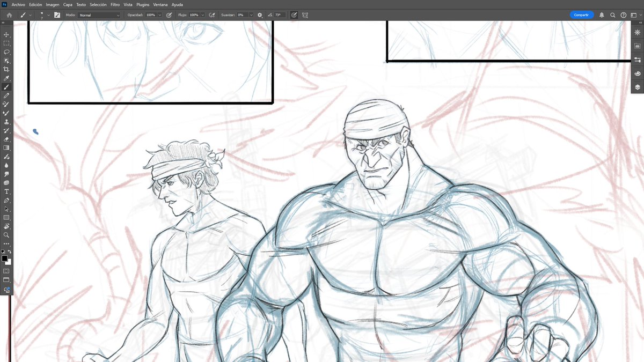This screenshot has width=644, height=362.
Task: Swap foreground and background colors
Action: (x=10, y=252)
